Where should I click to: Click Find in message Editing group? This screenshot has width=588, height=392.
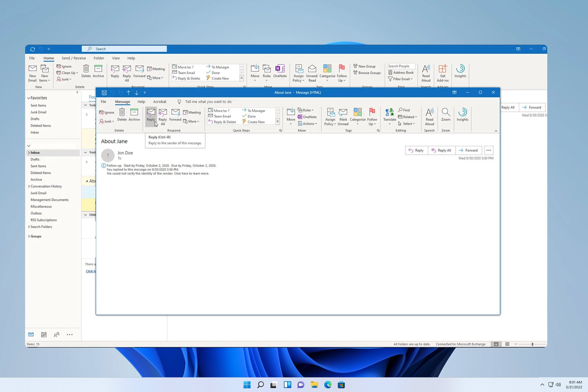point(404,110)
